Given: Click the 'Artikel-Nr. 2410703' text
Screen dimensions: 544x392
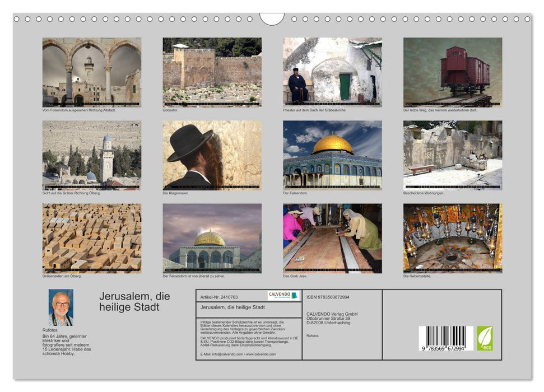Looking at the screenshot, I should pos(219,297).
